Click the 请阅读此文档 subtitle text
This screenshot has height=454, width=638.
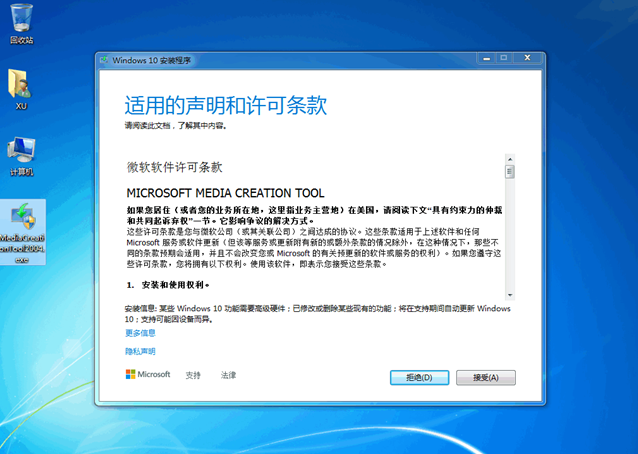tap(176, 126)
